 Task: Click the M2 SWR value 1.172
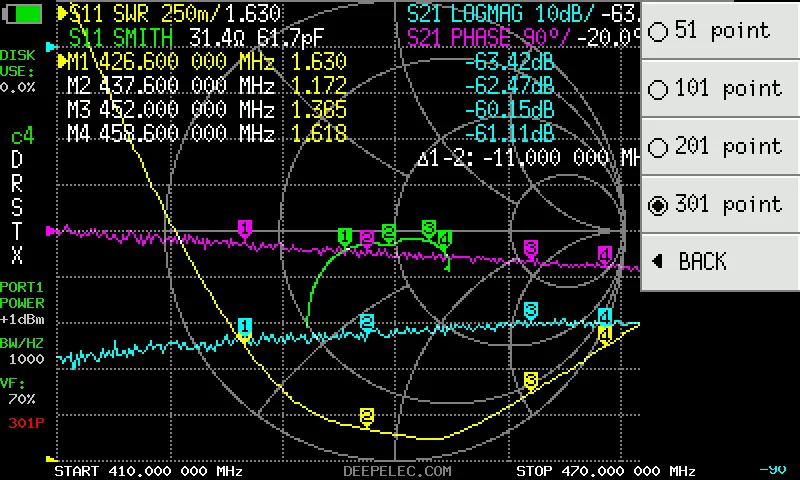[x=319, y=85]
